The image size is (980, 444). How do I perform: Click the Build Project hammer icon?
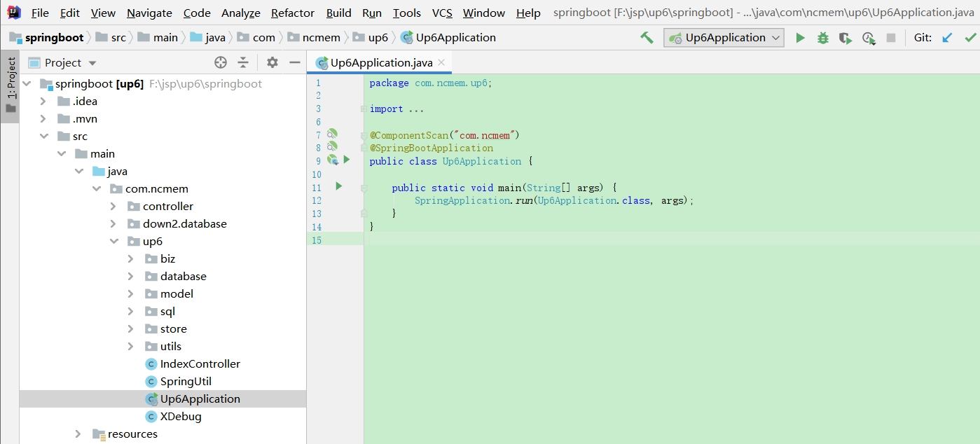tap(647, 38)
